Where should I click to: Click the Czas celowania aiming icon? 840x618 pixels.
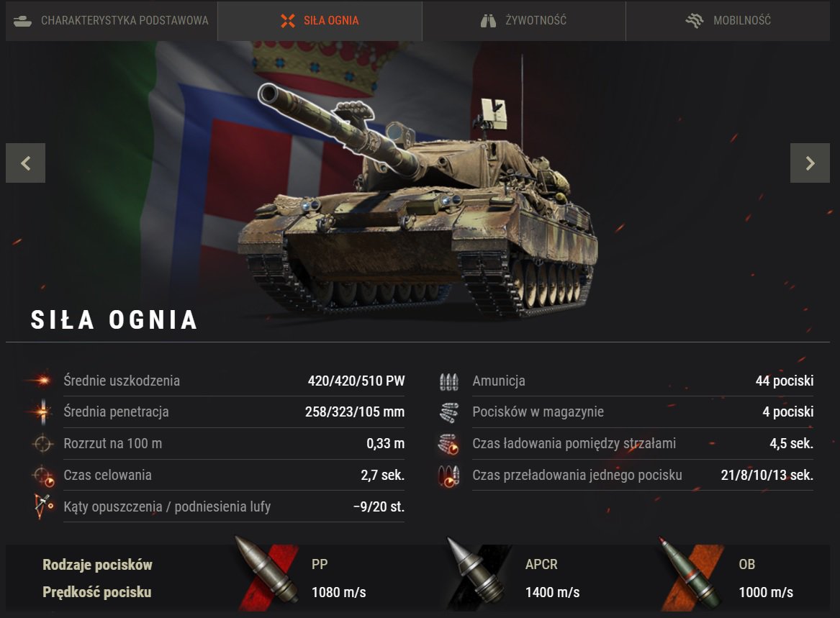coord(43,476)
